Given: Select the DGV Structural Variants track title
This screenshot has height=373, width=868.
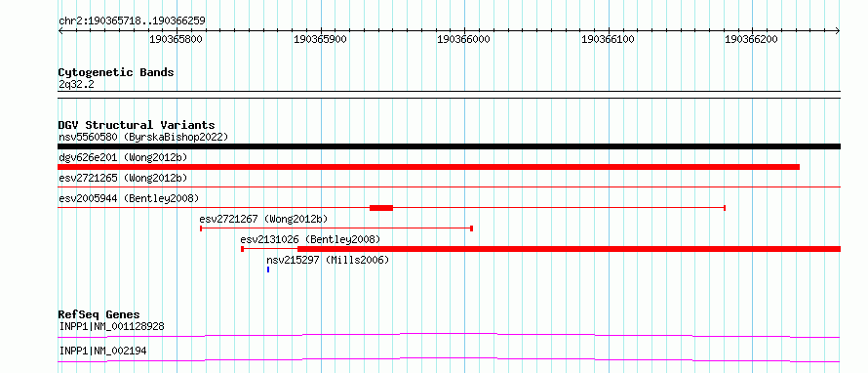Looking at the screenshot, I should (x=137, y=125).
